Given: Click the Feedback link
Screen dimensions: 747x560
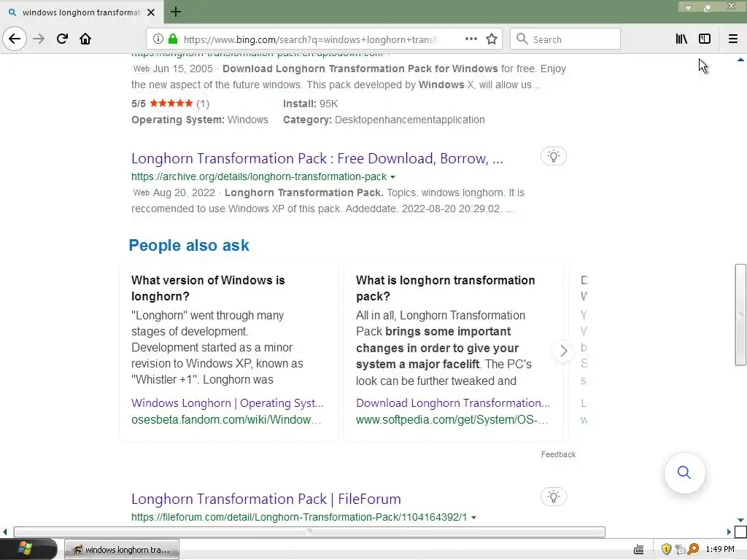Looking at the screenshot, I should [x=558, y=454].
